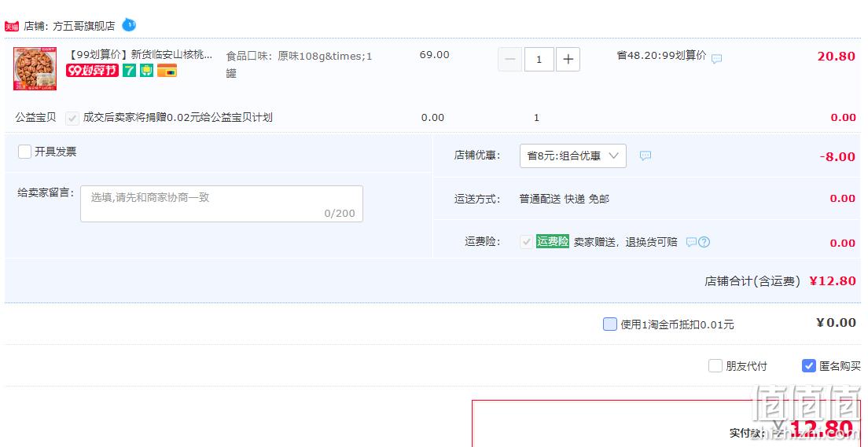Click the 给卖家留言 message text box
This screenshot has width=868, height=447.
tap(222, 203)
